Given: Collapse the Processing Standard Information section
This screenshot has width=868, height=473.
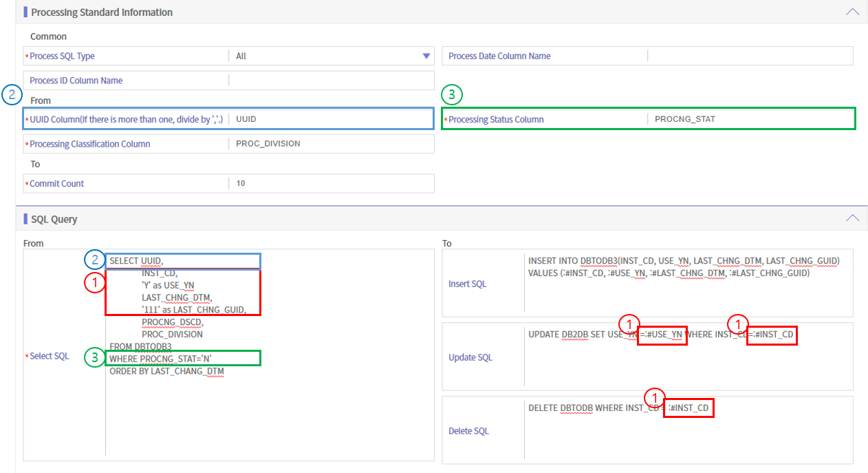Looking at the screenshot, I should click(852, 12).
